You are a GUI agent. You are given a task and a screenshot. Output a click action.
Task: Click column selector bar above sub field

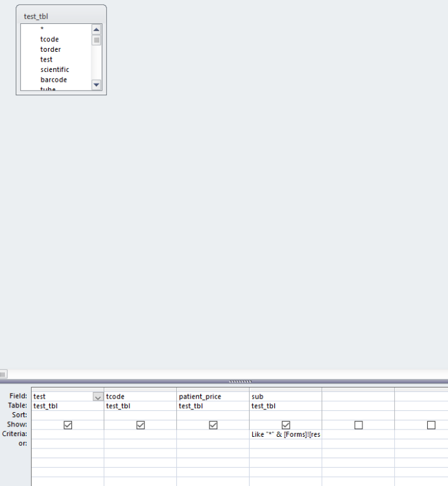(x=285, y=389)
